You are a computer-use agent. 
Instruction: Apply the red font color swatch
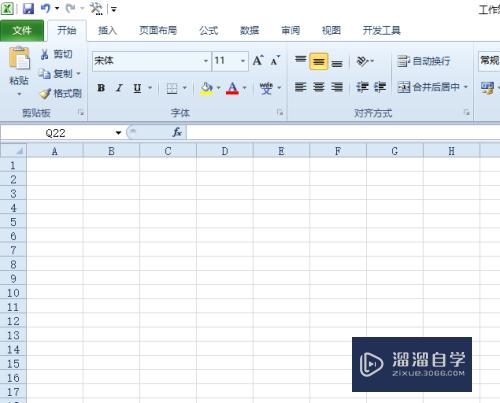[x=232, y=88]
